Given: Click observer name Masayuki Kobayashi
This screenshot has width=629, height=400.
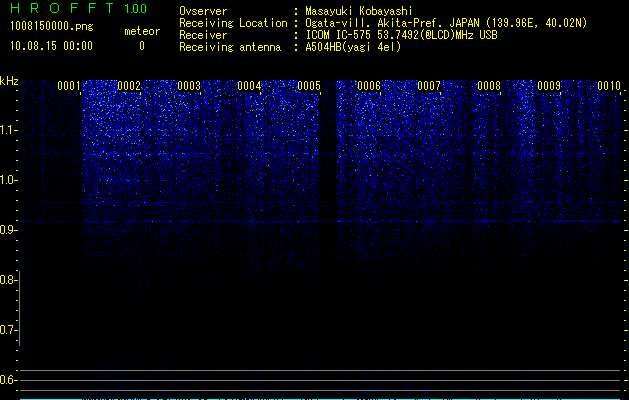Looking at the screenshot, I should pyautogui.click(x=359, y=11).
